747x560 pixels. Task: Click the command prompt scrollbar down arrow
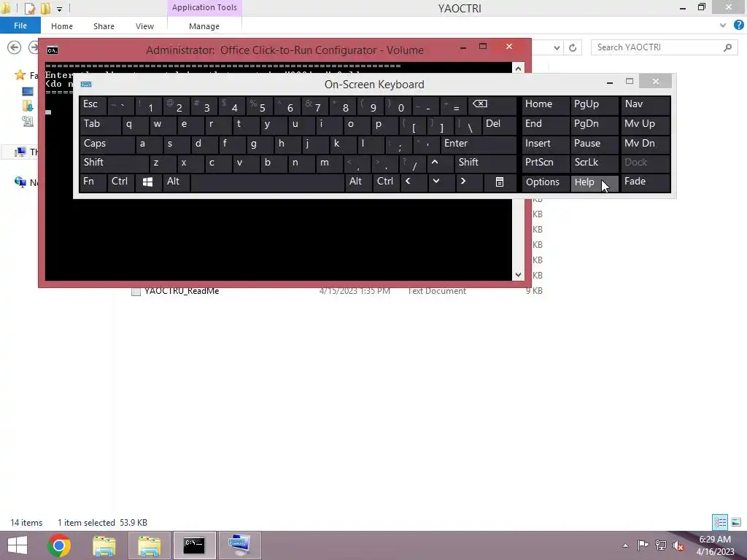point(518,275)
